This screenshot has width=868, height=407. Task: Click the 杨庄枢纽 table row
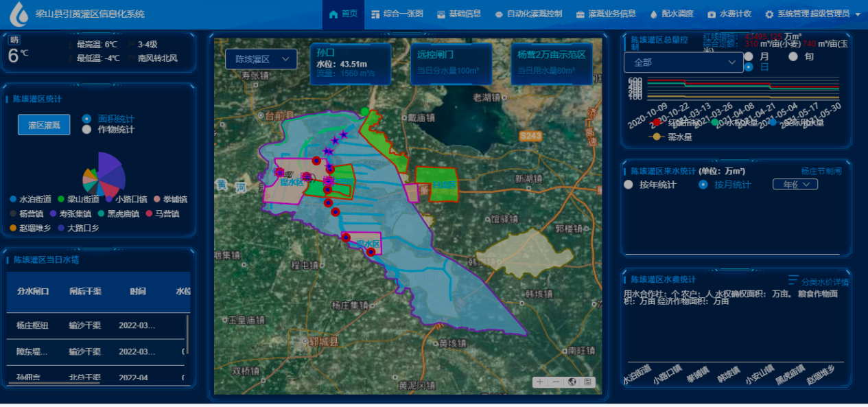pos(96,325)
